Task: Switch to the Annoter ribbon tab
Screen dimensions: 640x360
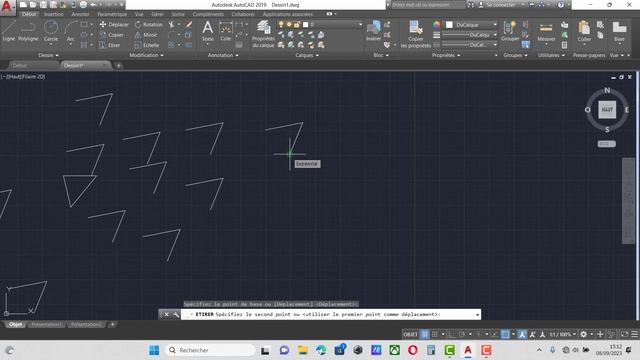Action: tap(80, 14)
